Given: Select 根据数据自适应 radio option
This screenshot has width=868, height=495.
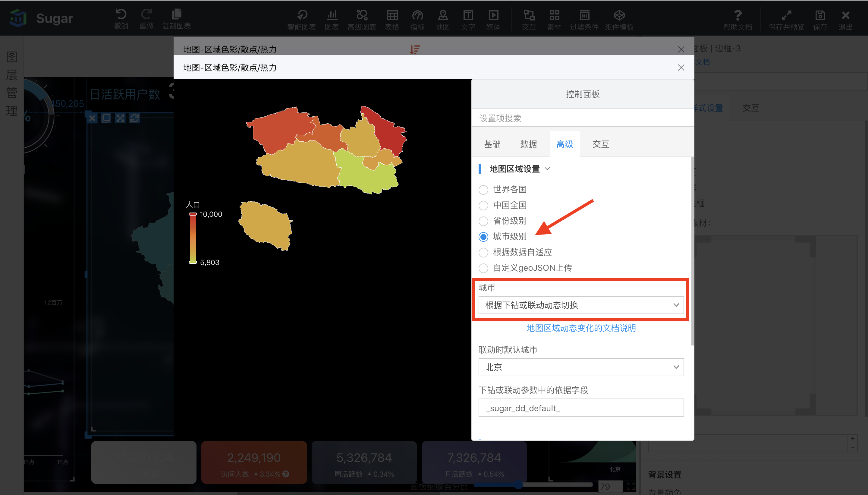Looking at the screenshot, I should (483, 252).
